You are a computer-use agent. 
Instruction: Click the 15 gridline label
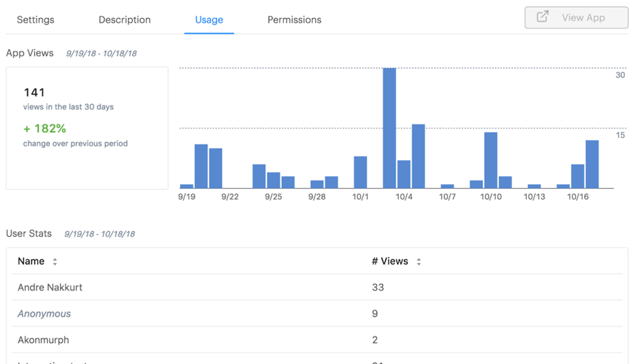[620, 135]
